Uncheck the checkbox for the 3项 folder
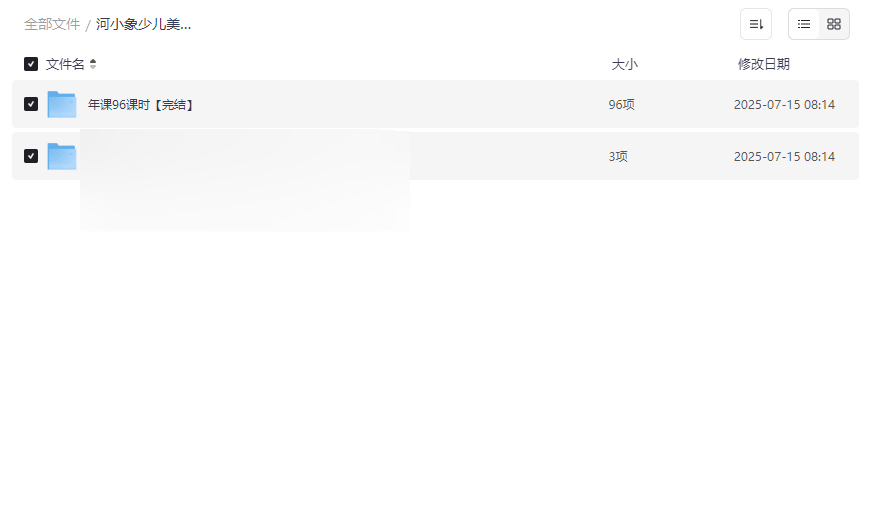The height and width of the screenshot is (514, 874). (31, 156)
